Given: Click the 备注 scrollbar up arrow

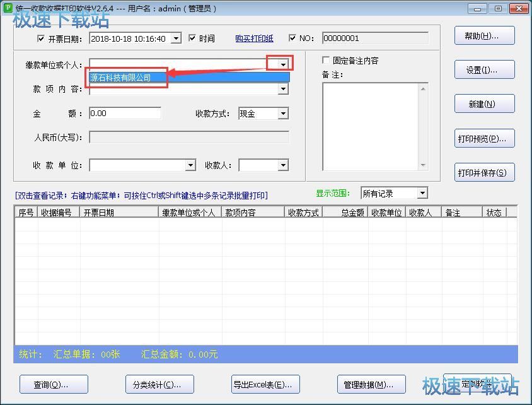Looking at the screenshot, I should click(423, 89).
